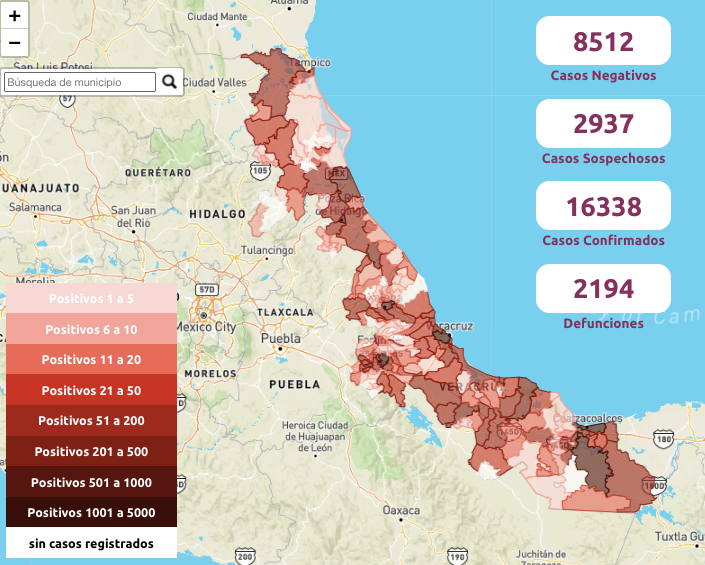Select the Positivos 11 a 20 legend swatch
Screen dimensions: 705x565
click(91, 360)
